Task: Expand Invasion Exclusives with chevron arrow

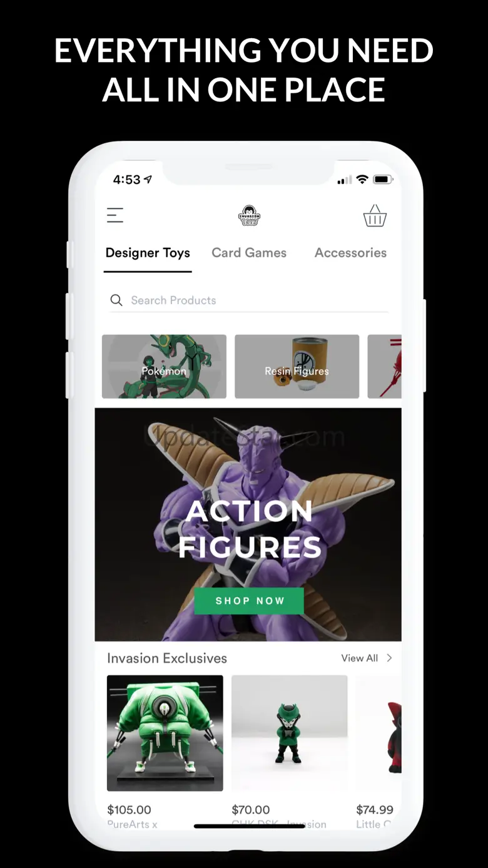Action: [389, 658]
